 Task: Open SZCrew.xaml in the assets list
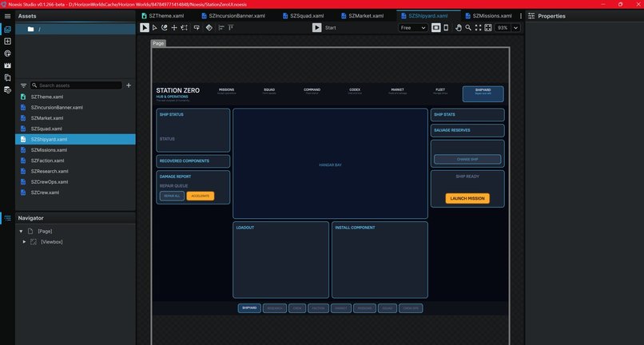tap(75, 192)
